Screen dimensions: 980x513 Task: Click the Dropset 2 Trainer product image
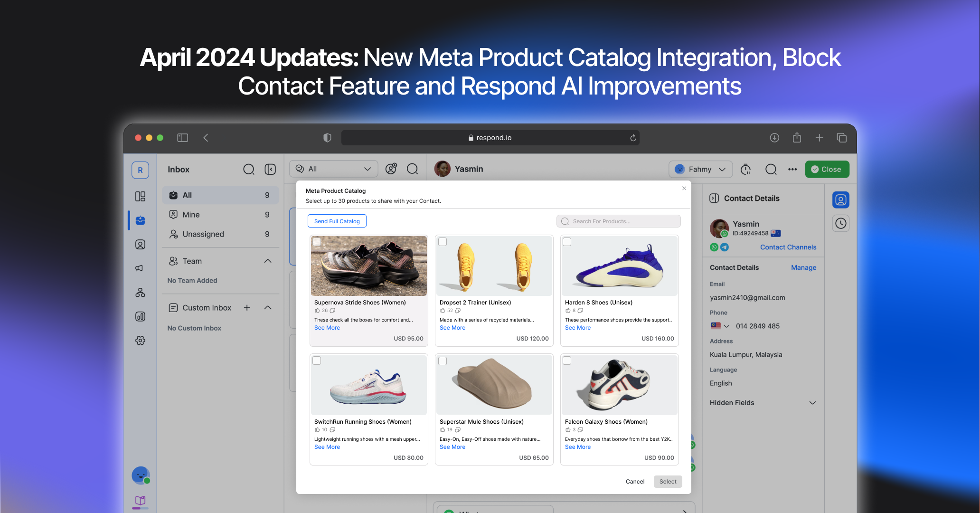(494, 266)
